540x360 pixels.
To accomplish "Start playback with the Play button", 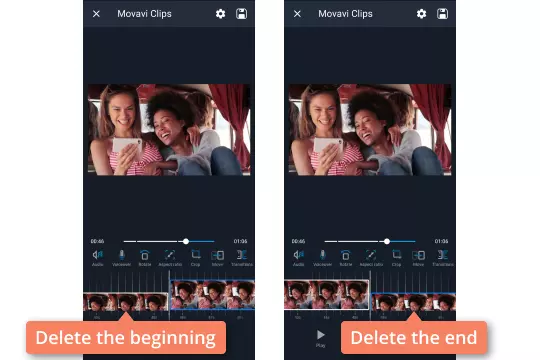I will pyautogui.click(x=321, y=338).
